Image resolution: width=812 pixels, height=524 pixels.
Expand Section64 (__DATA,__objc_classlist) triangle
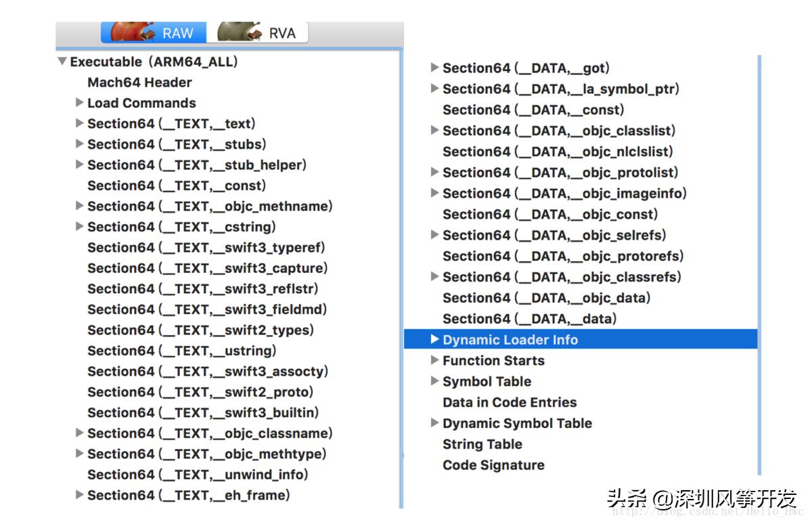tap(435, 131)
